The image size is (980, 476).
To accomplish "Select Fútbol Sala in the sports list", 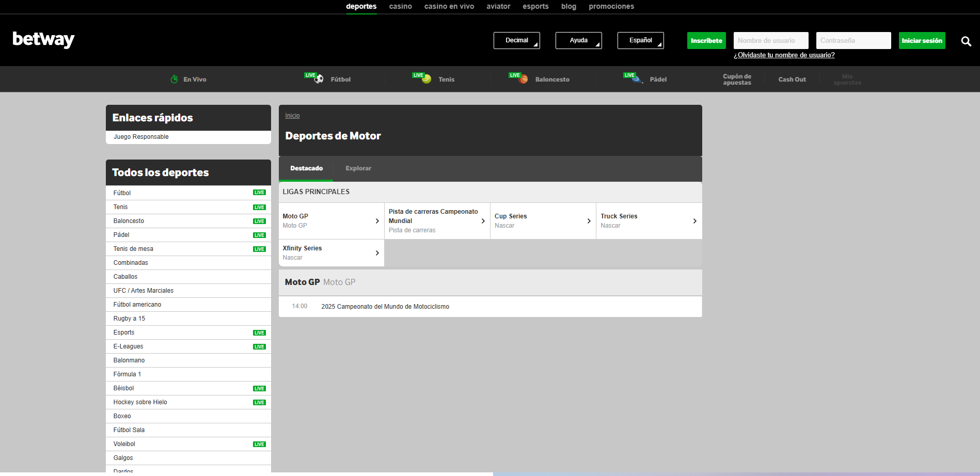I will click(x=188, y=430).
